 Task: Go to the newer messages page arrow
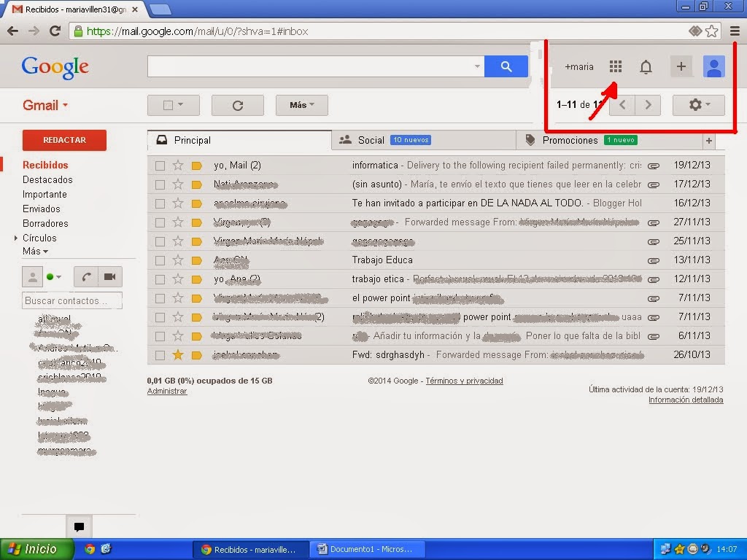click(x=622, y=105)
